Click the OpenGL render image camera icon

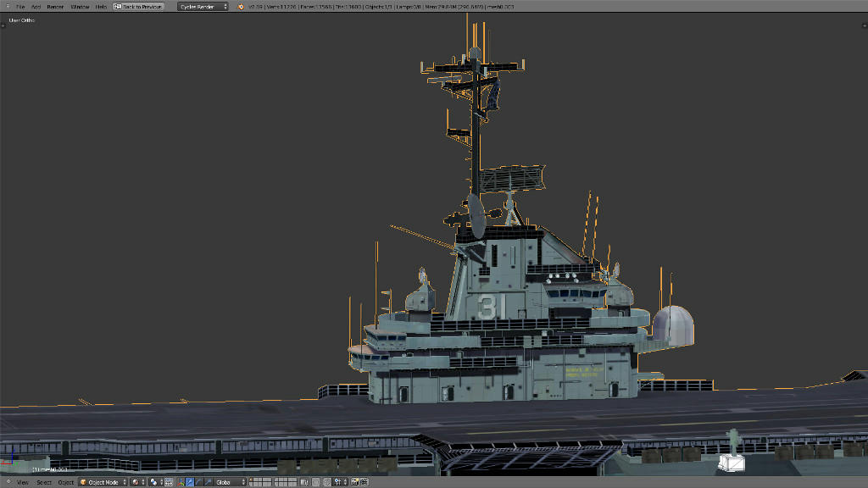[x=354, y=482]
